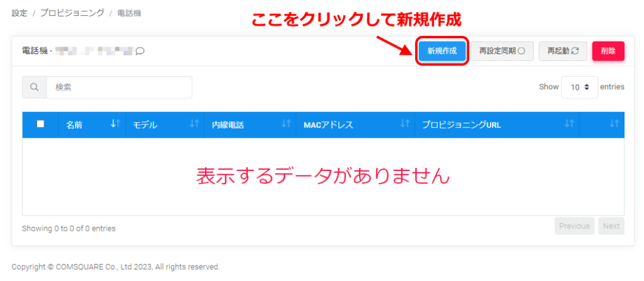
Task: Sort by プロビジョニングURL column arrow icon
Action: tap(569, 124)
